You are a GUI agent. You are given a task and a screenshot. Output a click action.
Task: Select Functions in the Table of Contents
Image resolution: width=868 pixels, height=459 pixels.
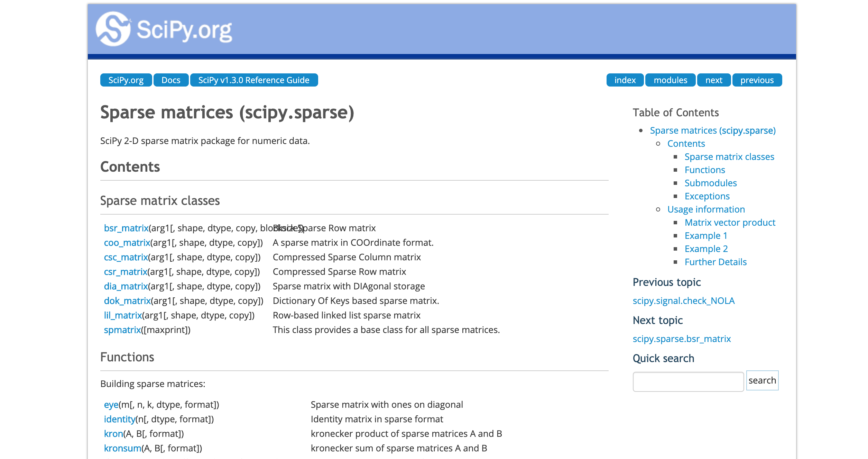[x=705, y=170]
